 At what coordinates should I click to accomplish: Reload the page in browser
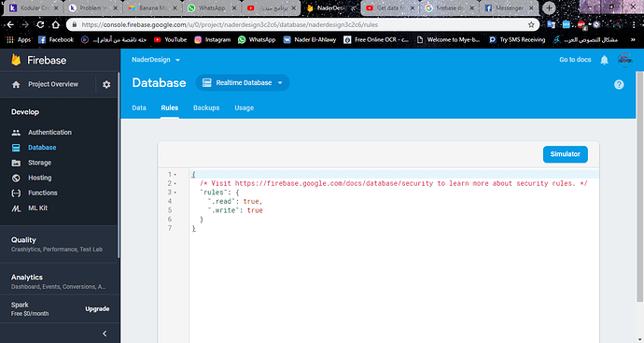[x=40, y=24]
